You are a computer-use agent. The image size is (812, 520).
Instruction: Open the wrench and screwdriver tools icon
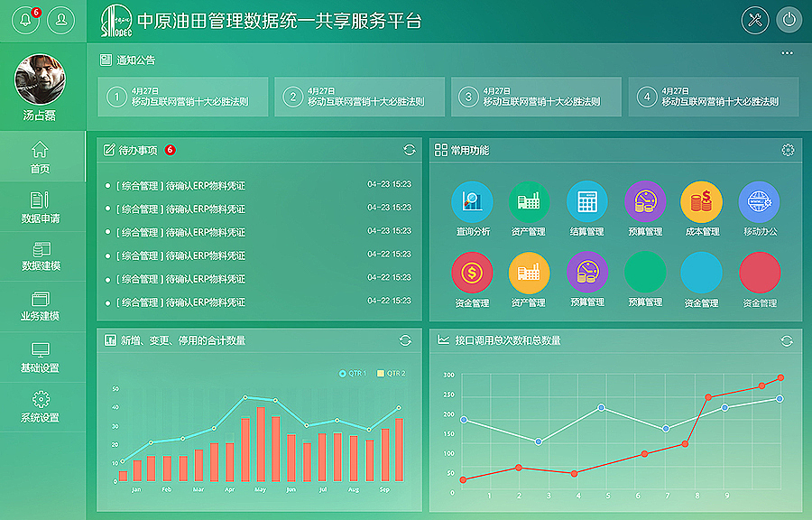[x=755, y=20]
